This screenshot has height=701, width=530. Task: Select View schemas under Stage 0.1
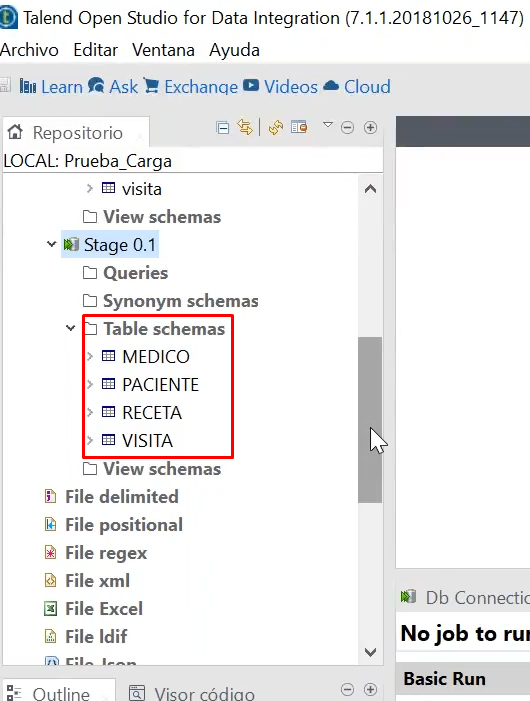pyautogui.click(x=152, y=469)
